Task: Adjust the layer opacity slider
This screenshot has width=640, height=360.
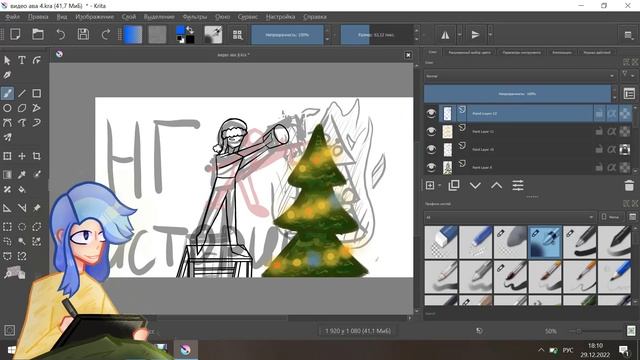Action: (x=517, y=94)
